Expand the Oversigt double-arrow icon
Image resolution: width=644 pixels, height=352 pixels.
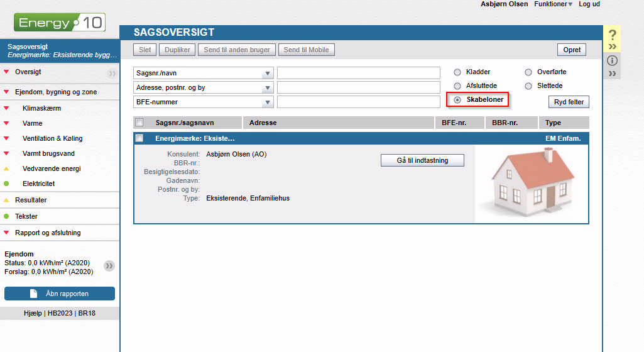coord(112,73)
